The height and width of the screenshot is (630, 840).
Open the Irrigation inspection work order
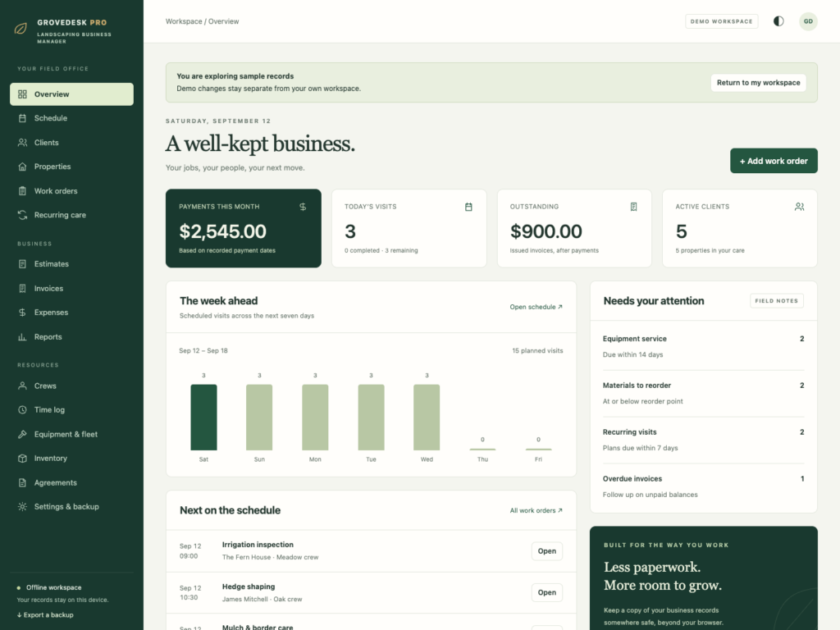click(547, 551)
